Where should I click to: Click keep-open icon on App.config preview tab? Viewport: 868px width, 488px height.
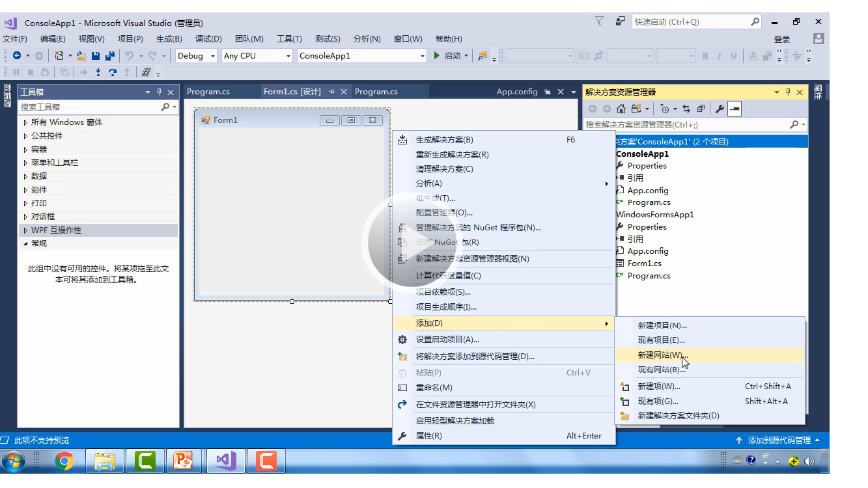click(548, 92)
